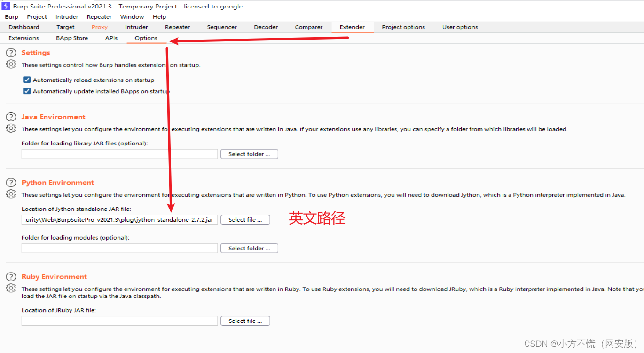Open the Intruder menu in the menu bar

pos(67,17)
